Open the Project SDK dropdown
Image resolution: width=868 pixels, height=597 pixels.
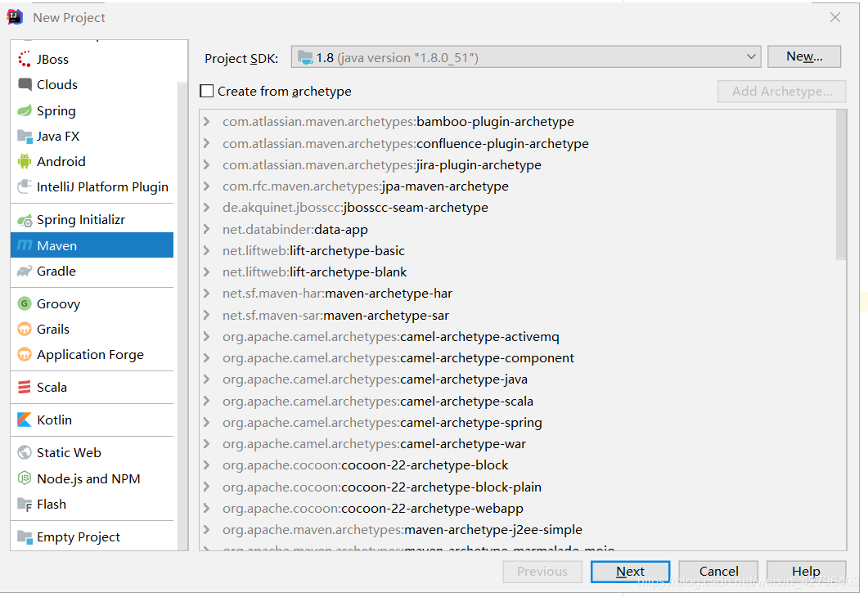click(x=526, y=56)
